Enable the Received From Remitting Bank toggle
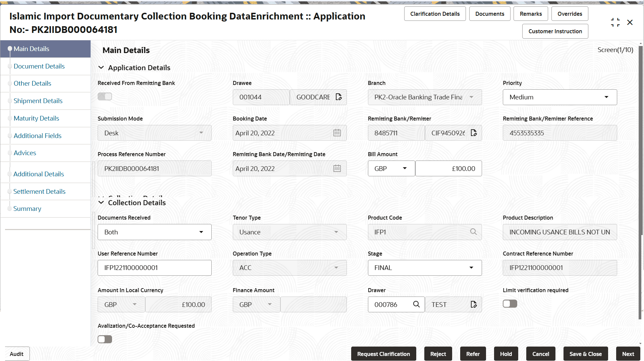This screenshot has height=361, width=644. point(104,96)
